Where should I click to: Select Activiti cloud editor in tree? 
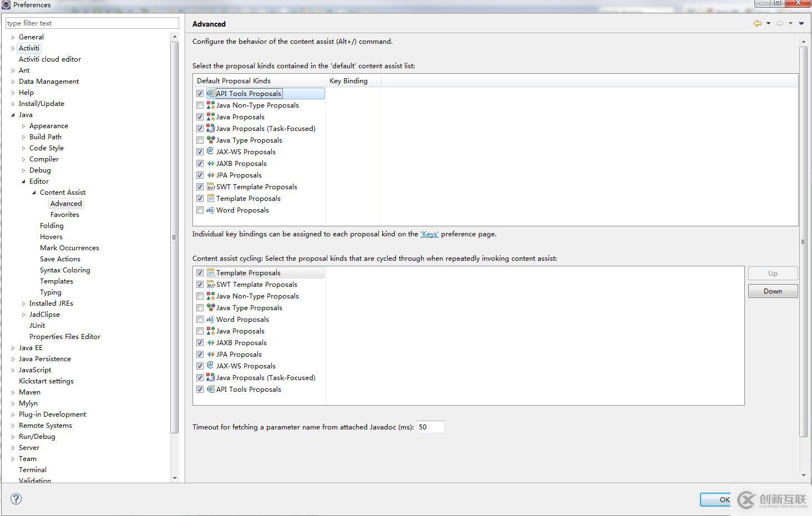coord(50,59)
